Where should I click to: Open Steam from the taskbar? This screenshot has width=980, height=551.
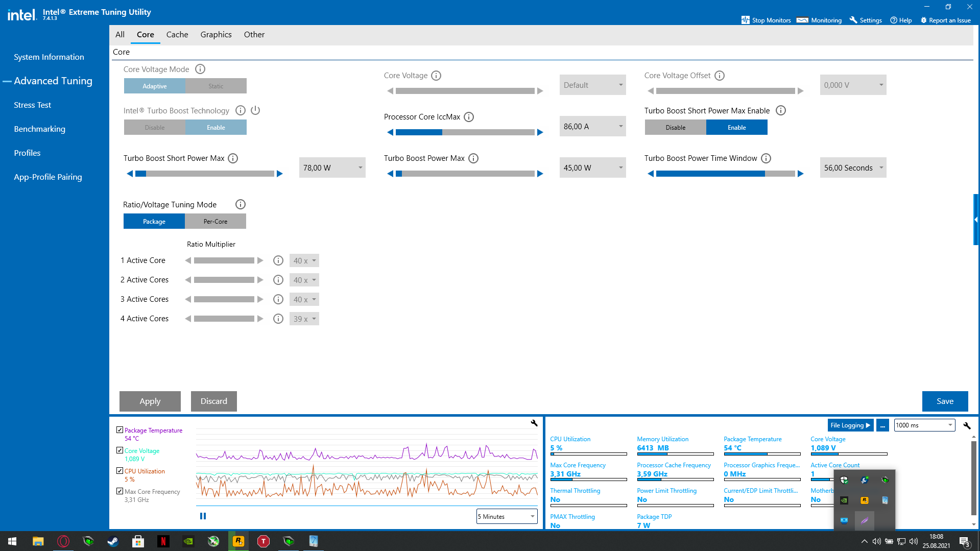click(x=113, y=541)
